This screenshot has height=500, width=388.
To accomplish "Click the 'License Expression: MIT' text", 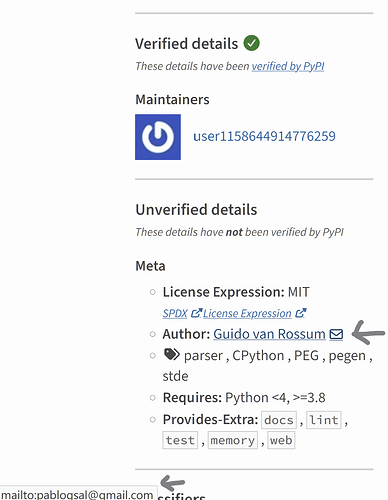I will tap(236, 292).
